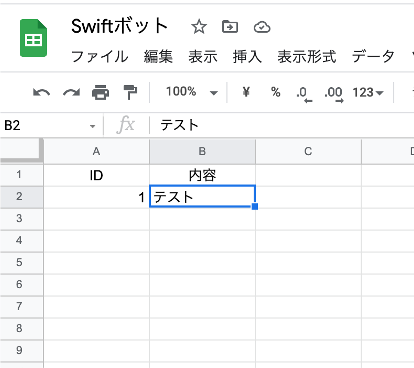Click the Swiftボット document title
Viewport: 414px width, 368px height.
[x=119, y=26]
